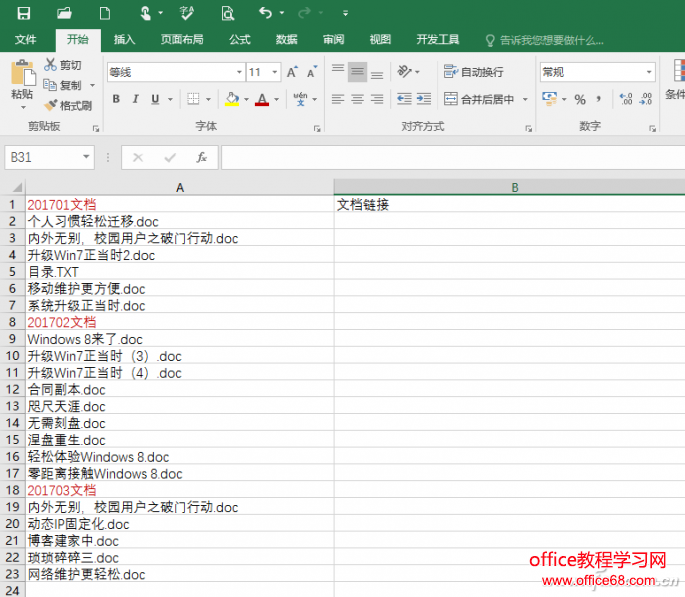The height and width of the screenshot is (597, 685).
Task: Toggle align text left
Action: [x=338, y=99]
